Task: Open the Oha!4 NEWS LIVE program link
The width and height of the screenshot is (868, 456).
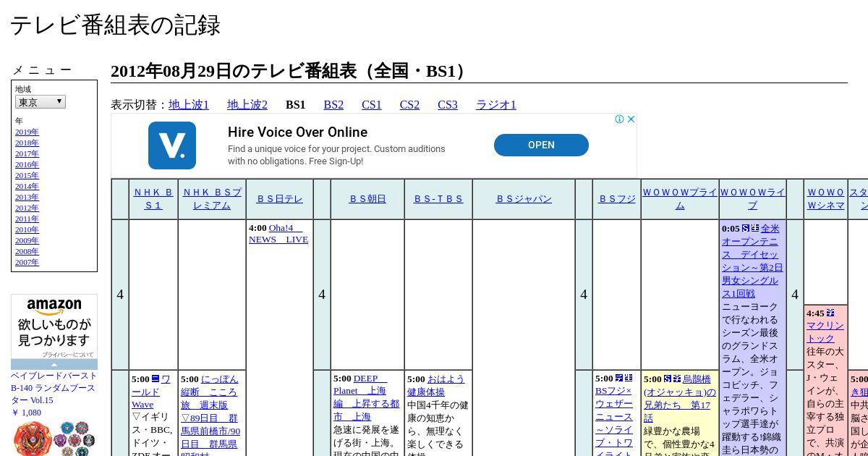Action: [x=279, y=234]
